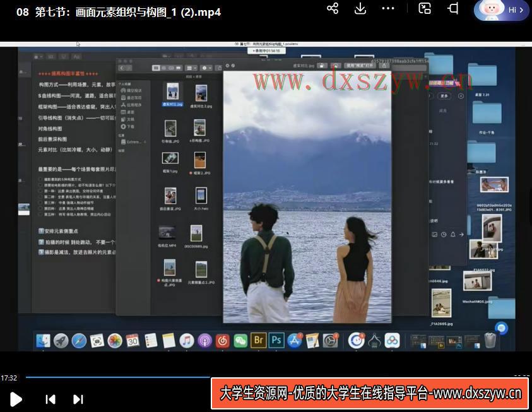
Task: Open the Finder group-by dropdown
Action: point(192,68)
